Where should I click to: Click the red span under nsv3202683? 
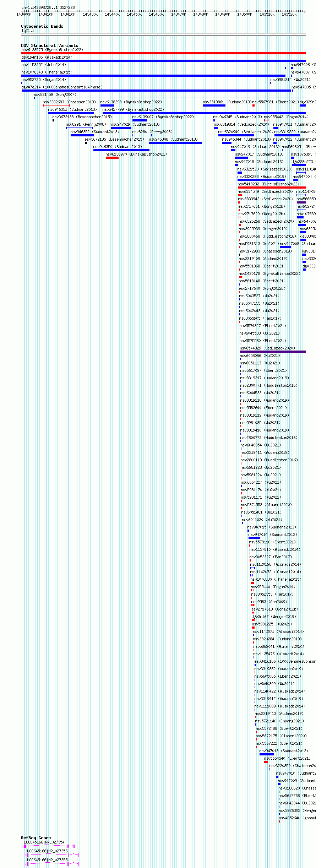[x=56, y=105]
